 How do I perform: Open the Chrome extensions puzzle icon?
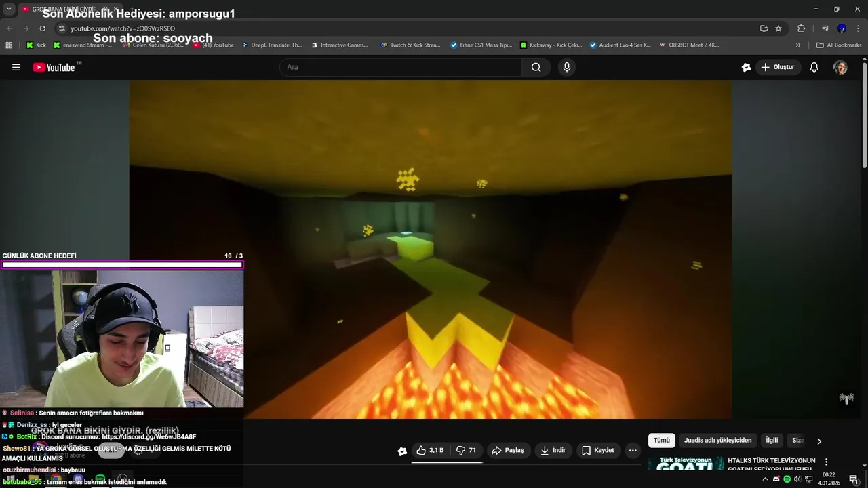point(801,28)
